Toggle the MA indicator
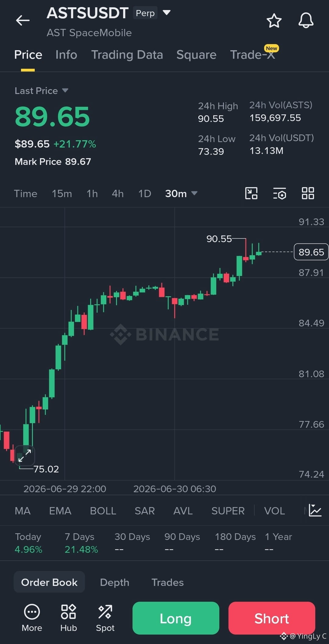Image resolution: width=329 pixels, height=644 pixels. pyautogui.click(x=23, y=511)
